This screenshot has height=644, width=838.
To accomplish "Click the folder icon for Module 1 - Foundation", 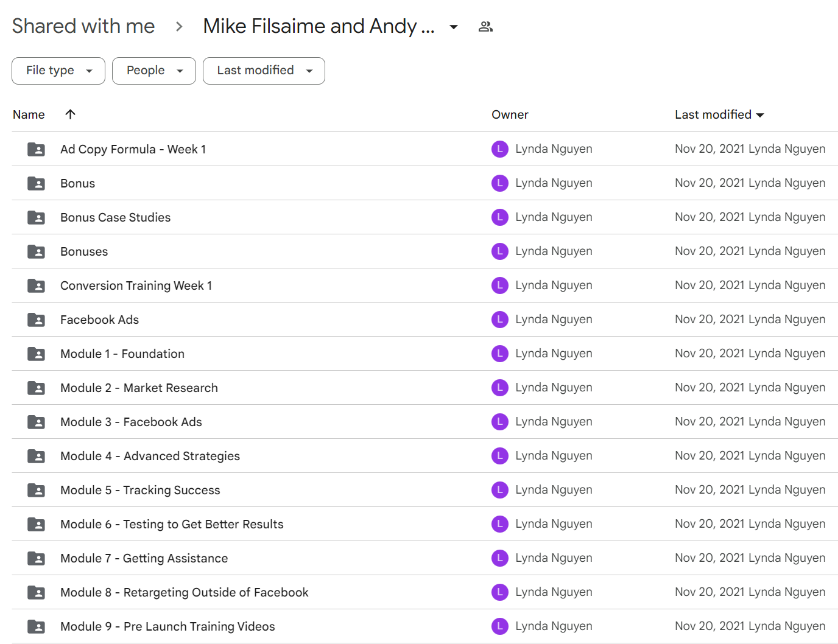I will tap(36, 354).
